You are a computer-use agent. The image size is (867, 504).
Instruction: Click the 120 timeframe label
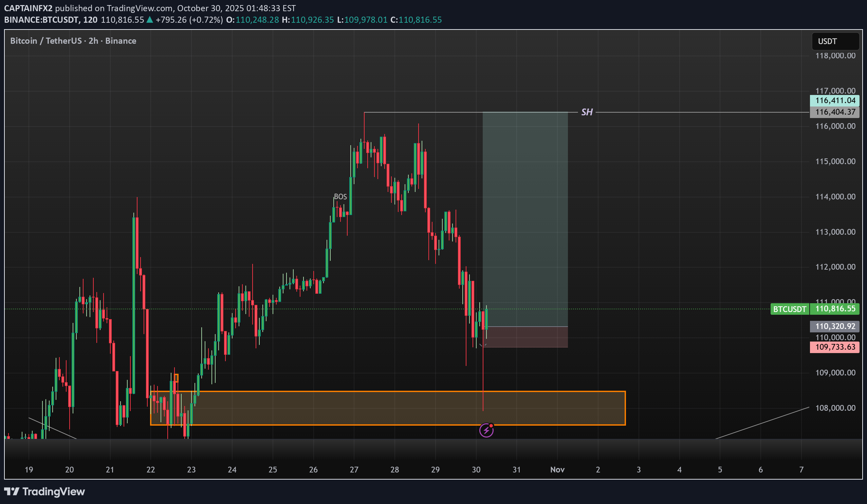pos(91,20)
